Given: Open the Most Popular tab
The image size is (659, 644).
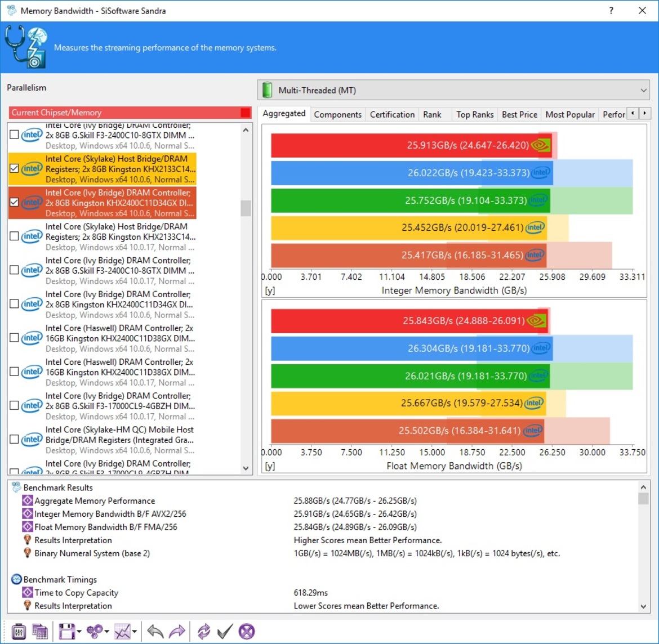Looking at the screenshot, I should tap(570, 114).
